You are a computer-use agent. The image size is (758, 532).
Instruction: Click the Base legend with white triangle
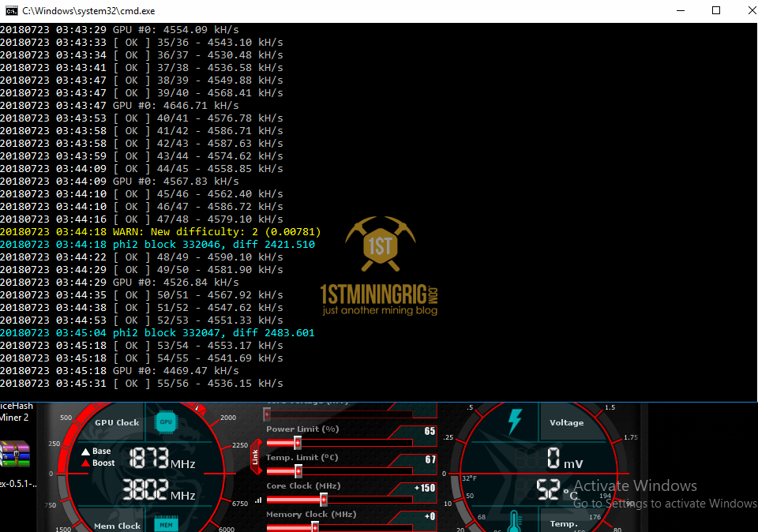96,451
